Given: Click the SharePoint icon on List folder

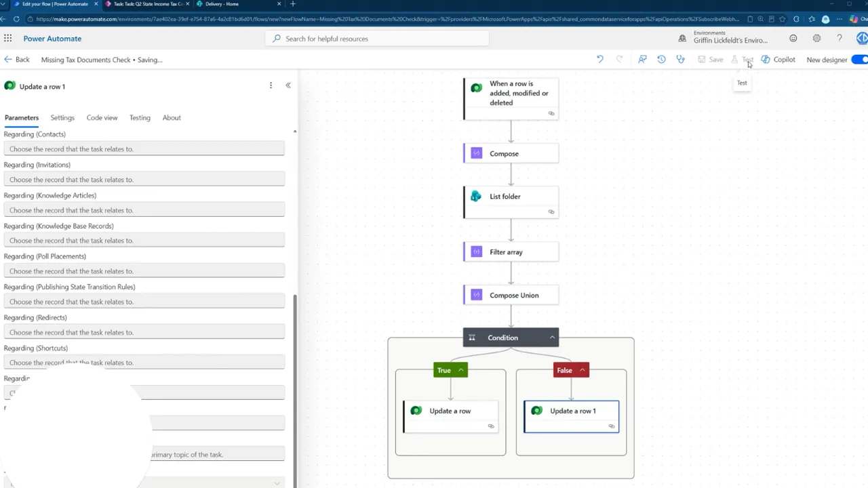Looking at the screenshot, I should pyautogui.click(x=476, y=197).
